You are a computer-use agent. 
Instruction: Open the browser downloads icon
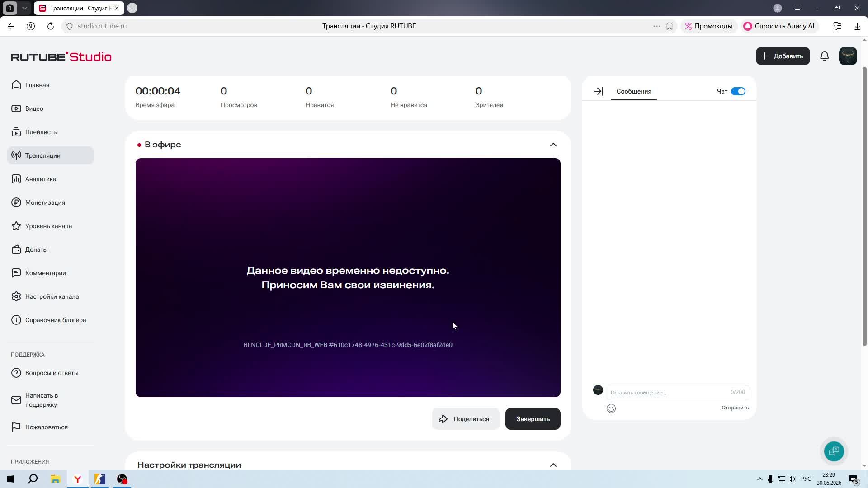click(x=857, y=26)
